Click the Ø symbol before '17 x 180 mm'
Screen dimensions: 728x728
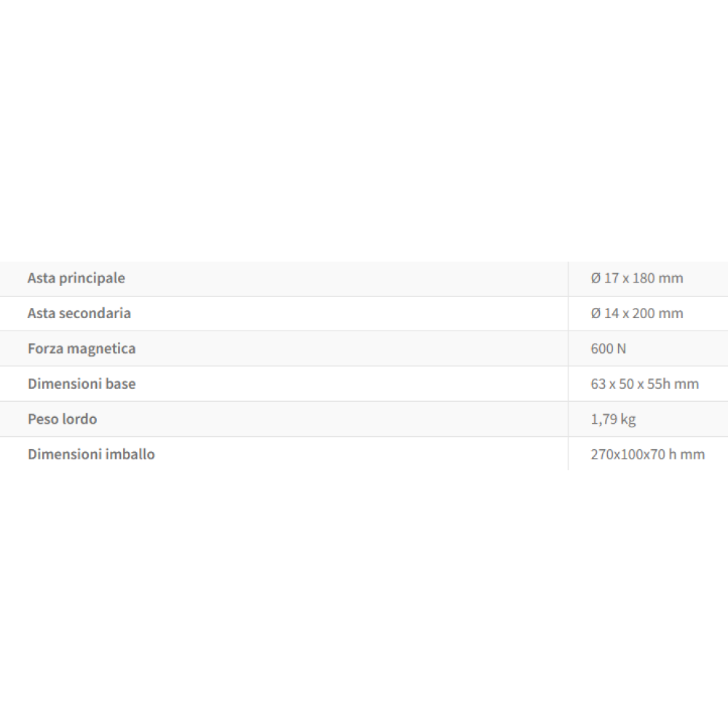click(x=596, y=278)
